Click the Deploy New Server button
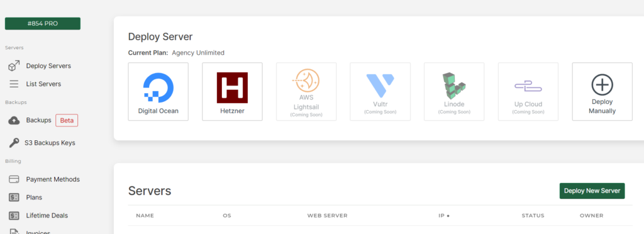The width and height of the screenshot is (644, 234). tap(592, 191)
